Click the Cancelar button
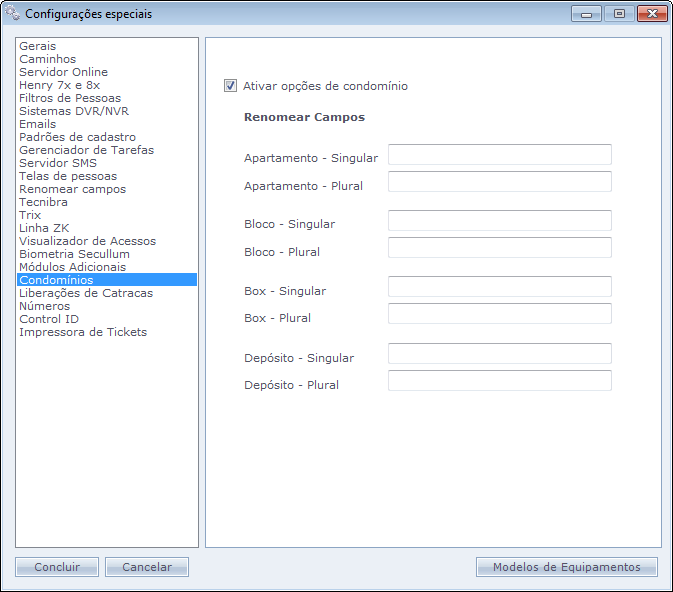Image resolution: width=673 pixels, height=592 pixels. (147, 567)
